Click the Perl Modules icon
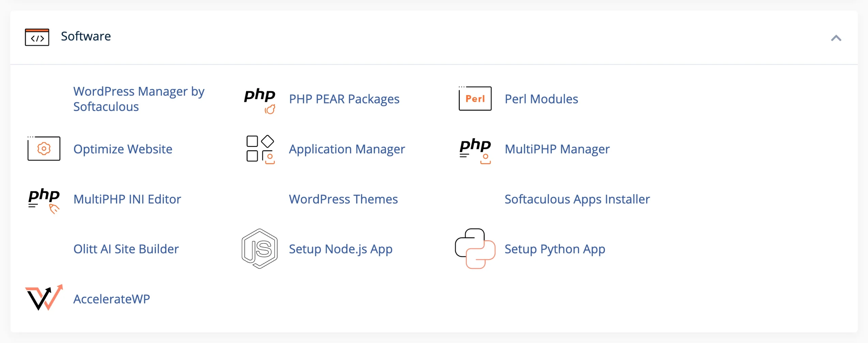 475,98
